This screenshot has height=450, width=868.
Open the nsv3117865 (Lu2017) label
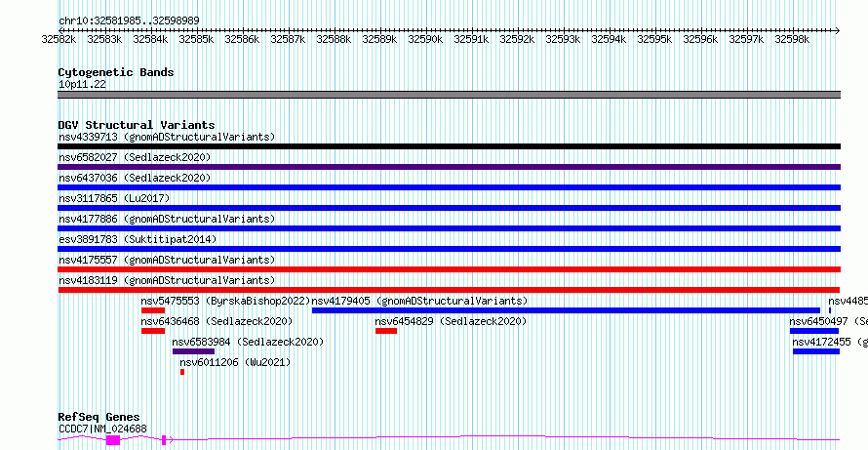pos(114,198)
